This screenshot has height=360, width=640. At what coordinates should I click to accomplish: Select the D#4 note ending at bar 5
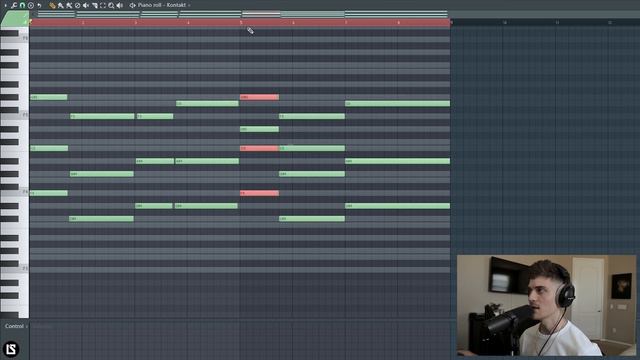click(x=206, y=206)
